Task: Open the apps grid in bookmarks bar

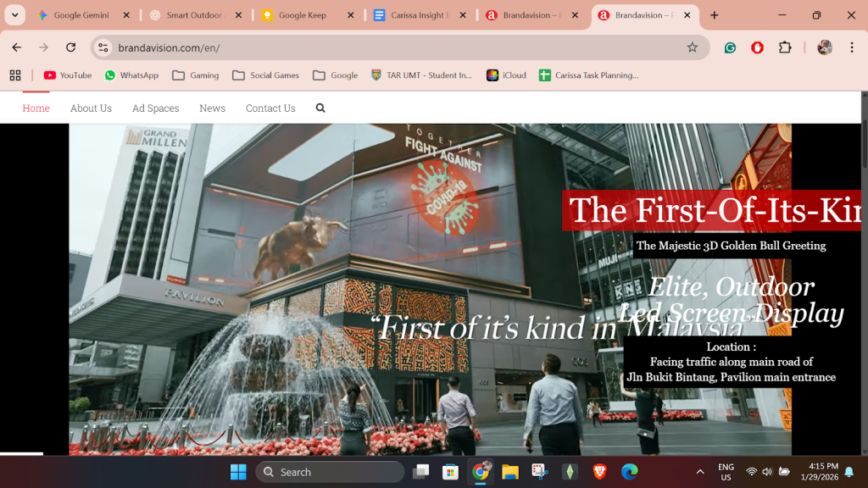Action: pos(15,75)
